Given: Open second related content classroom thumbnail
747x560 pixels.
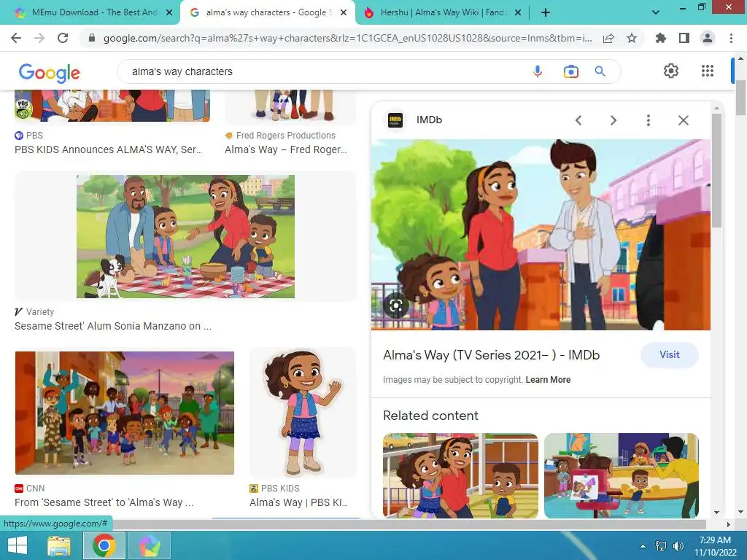Looking at the screenshot, I should coord(622,475).
